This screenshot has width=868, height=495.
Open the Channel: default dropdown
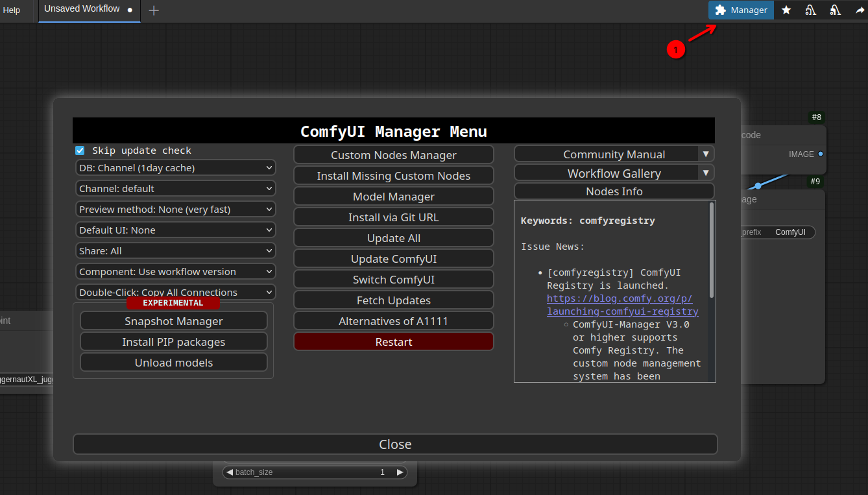pos(176,189)
